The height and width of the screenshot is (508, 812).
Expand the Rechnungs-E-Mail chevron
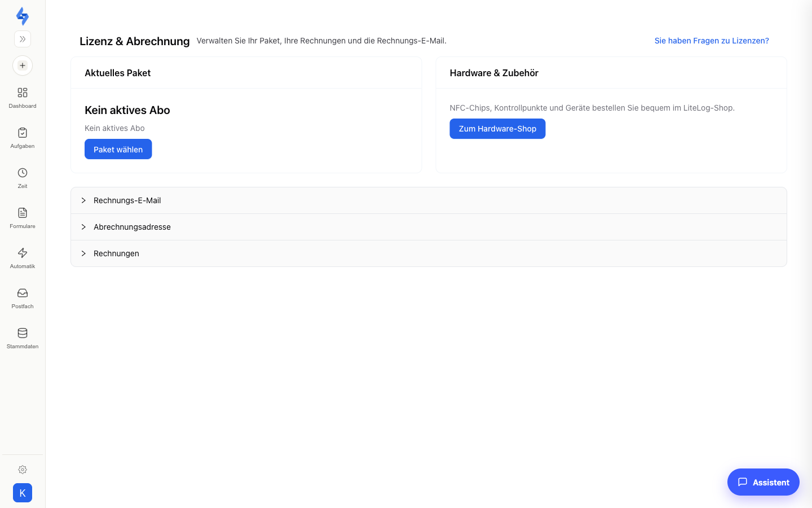pyautogui.click(x=83, y=200)
